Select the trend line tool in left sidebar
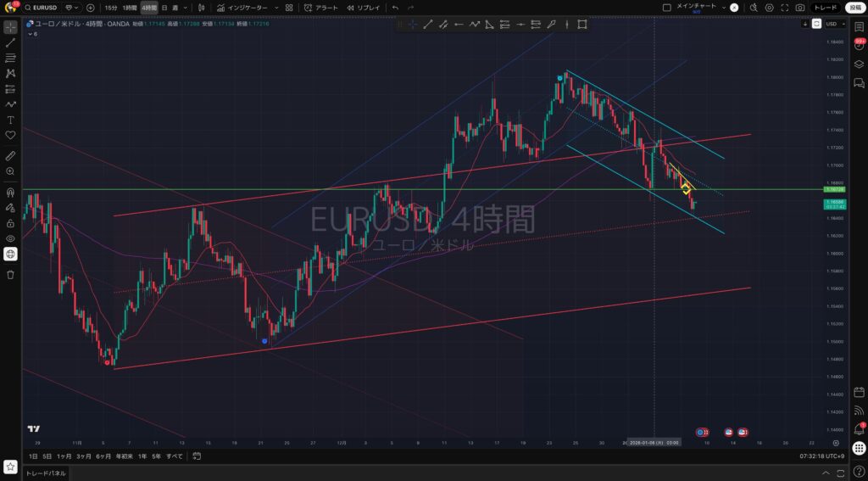 click(10, 42)
